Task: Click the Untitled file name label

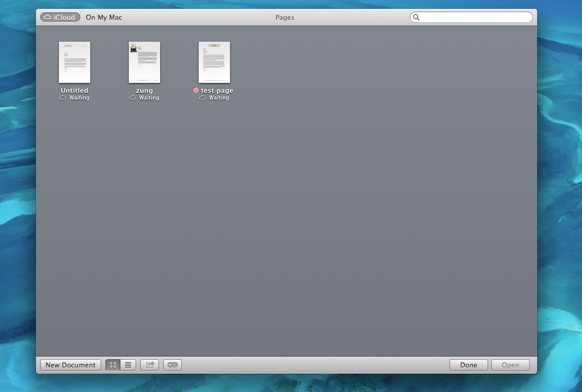Action: tap(75, 91)
